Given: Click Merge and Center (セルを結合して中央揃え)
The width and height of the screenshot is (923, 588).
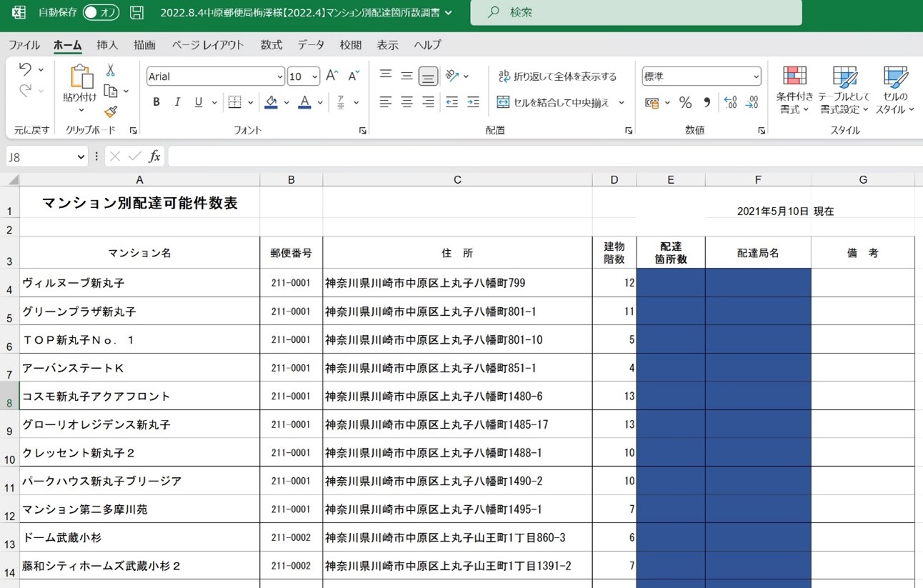Looking at the screenshot, I should click(553, 102).
